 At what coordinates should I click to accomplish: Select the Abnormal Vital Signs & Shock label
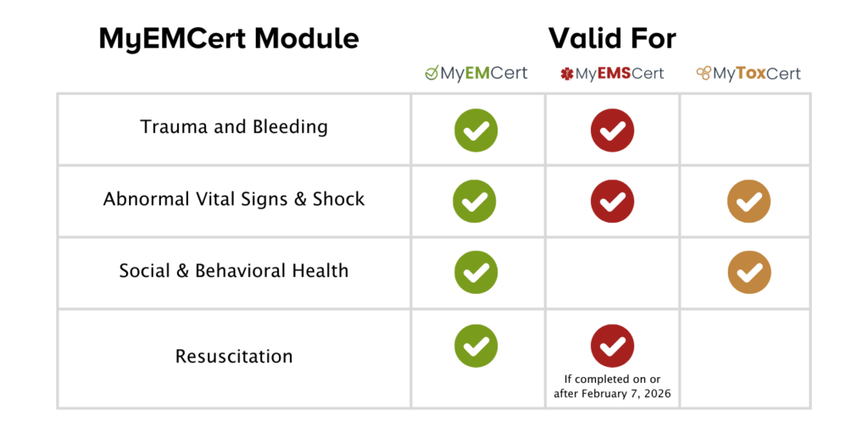tap(234, 200)
